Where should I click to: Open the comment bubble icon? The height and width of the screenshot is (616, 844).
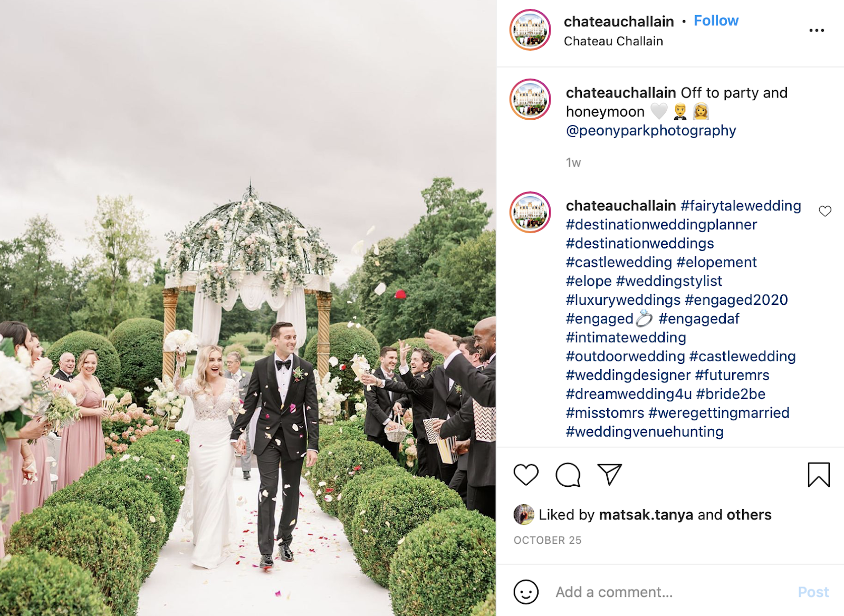[x=568, y=475]
